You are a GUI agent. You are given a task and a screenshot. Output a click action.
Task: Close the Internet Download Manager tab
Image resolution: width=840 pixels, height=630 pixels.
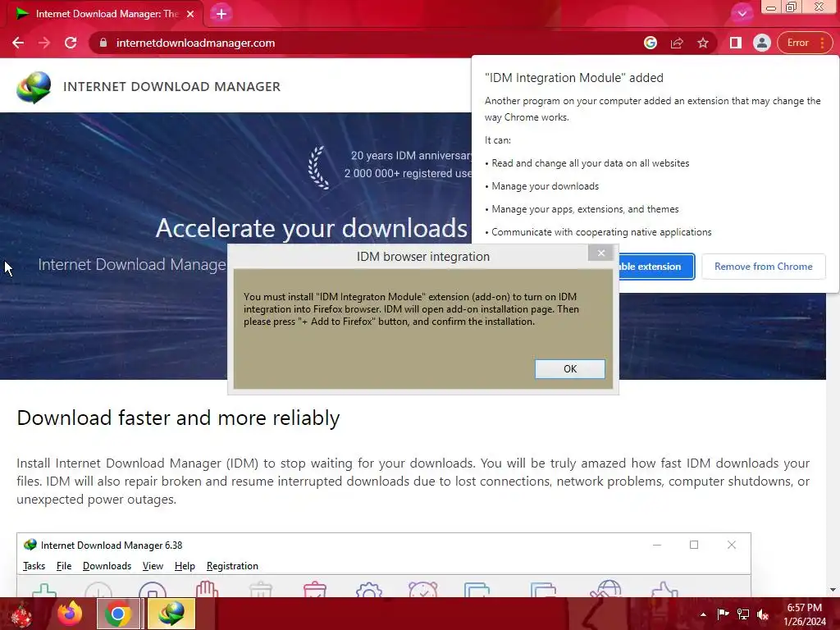[190, 14]
